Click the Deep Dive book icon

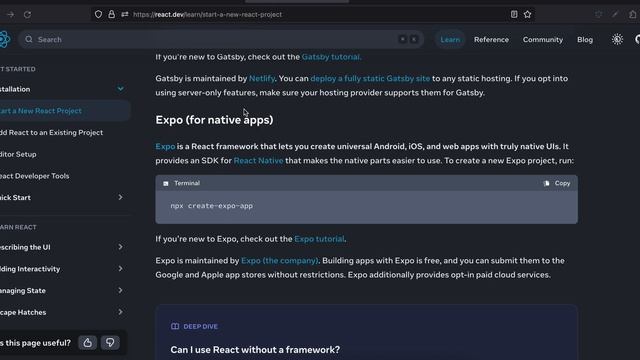tap(175, 326)
